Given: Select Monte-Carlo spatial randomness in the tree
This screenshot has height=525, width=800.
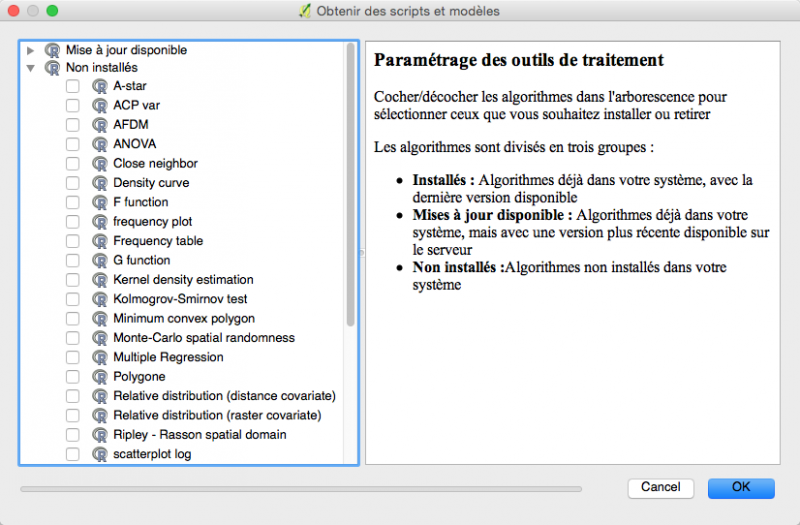Looking at the screenshot, I should [x=203, y=338].
